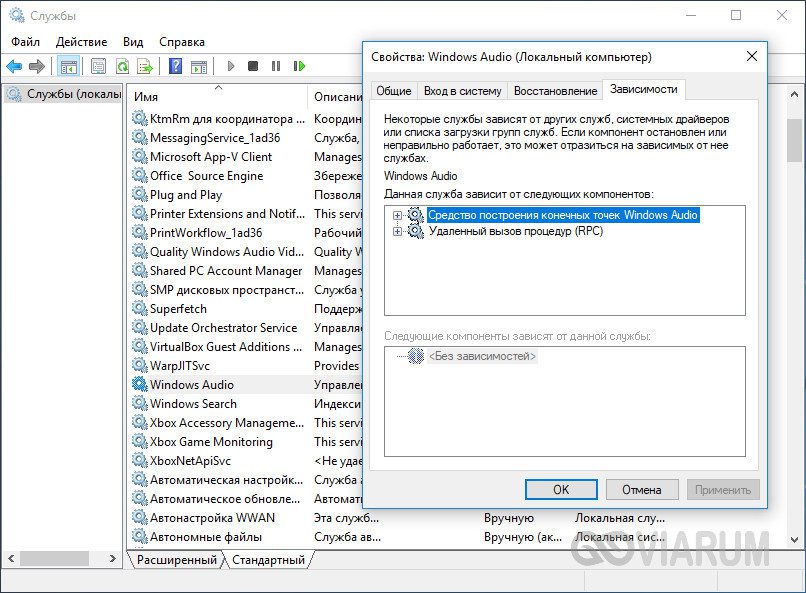This screenshot has width=806, height=593.
Task: Click the gear icon beside WarpJITSvc
Action: click(x=139, y=365)
